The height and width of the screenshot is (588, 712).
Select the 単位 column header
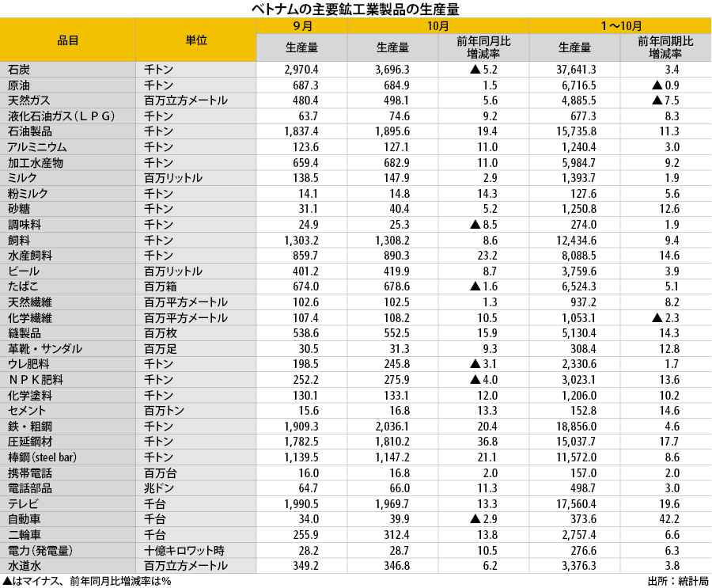(x=196, y=40)
